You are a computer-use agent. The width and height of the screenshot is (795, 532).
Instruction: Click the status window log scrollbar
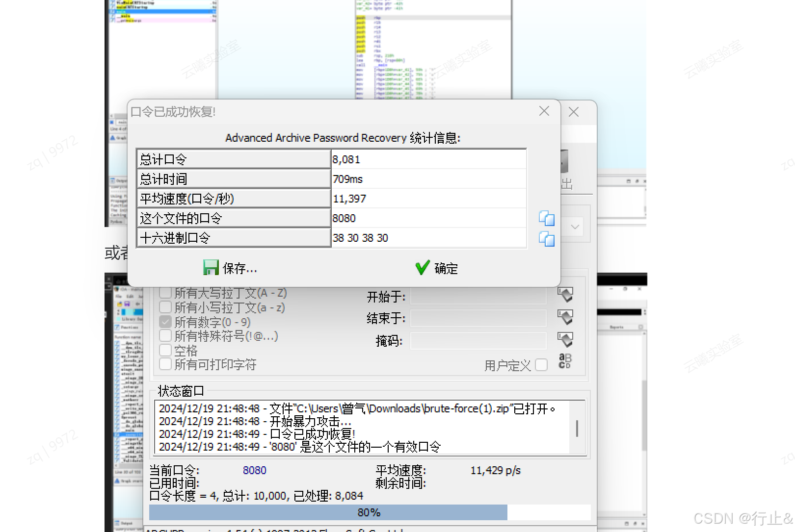[577, 428]
